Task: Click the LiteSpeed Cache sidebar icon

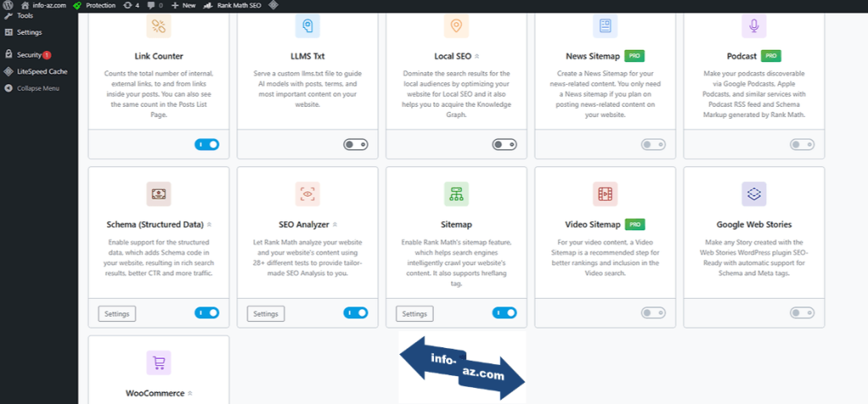Action: [x=8, y=71]
